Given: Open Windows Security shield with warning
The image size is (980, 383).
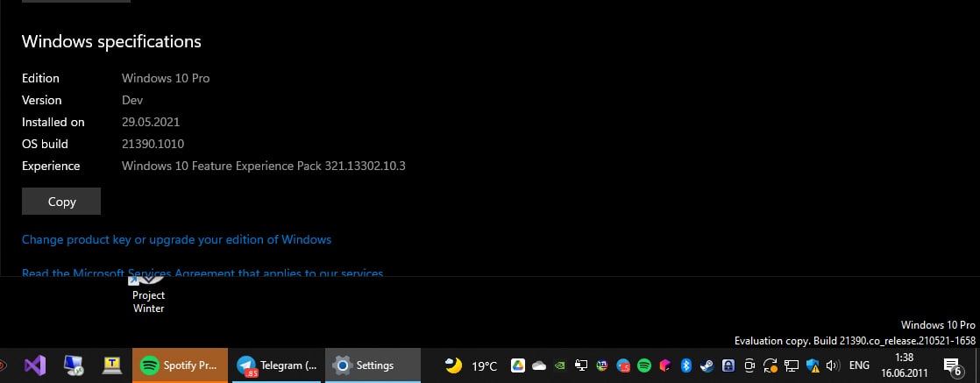Looking at the screenshot, I should click(x=813, y=365).
